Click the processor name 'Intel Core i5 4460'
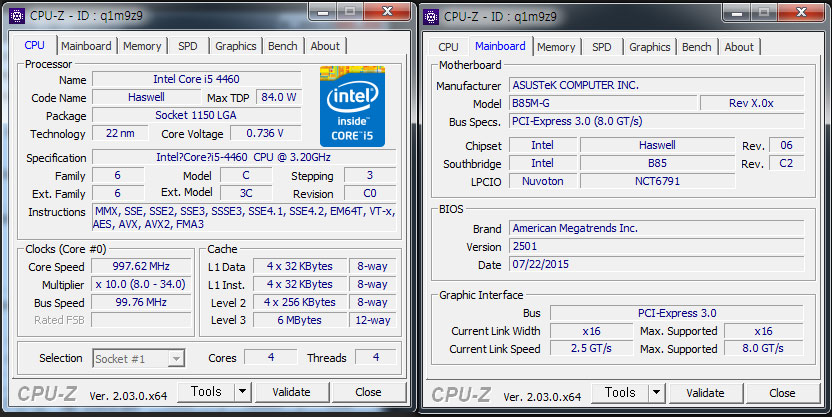 [x=196, y=79]
